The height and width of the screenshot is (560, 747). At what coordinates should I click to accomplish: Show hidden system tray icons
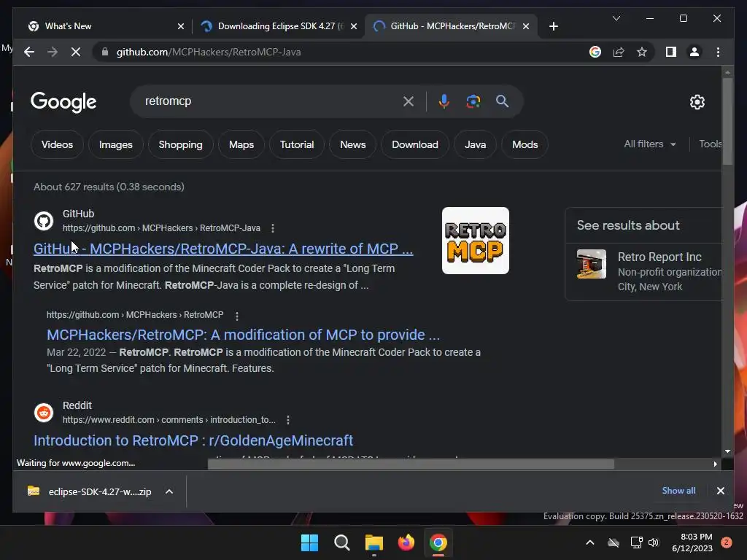point(589,542)
